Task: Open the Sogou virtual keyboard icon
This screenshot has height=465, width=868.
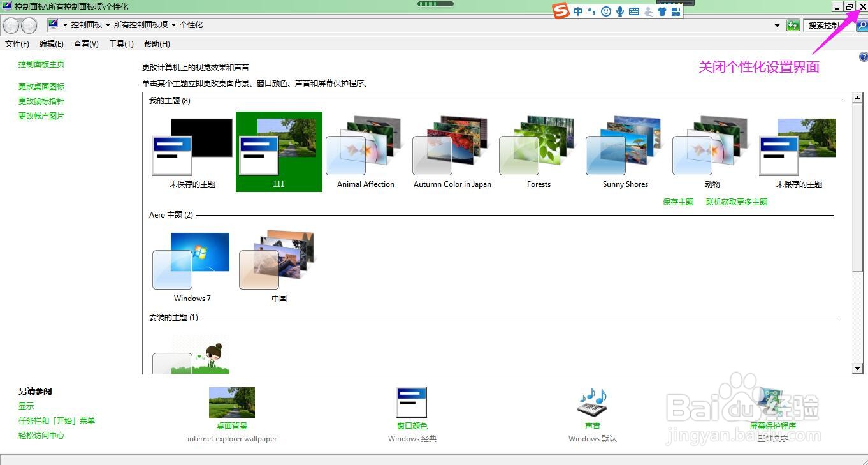Action: coord(633,11)
